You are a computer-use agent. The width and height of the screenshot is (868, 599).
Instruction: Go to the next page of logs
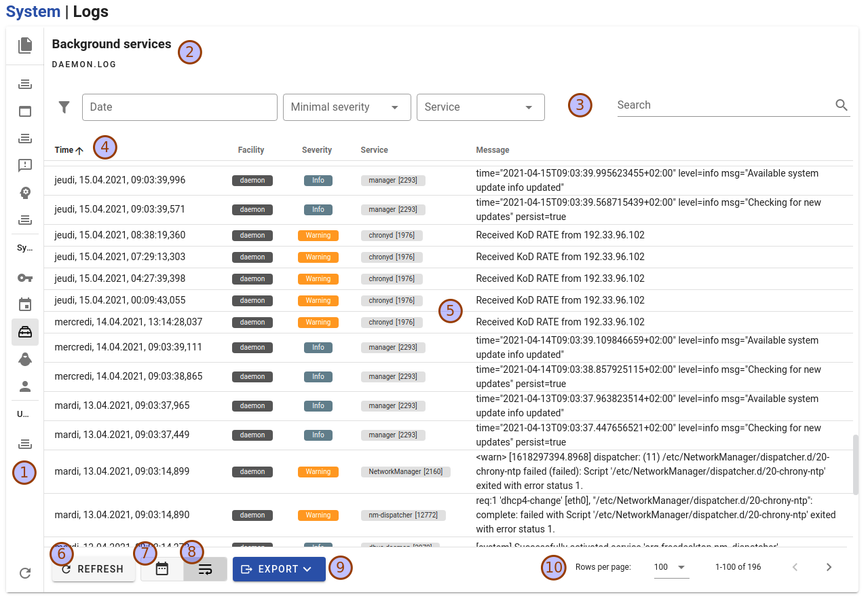click(829, 567)
